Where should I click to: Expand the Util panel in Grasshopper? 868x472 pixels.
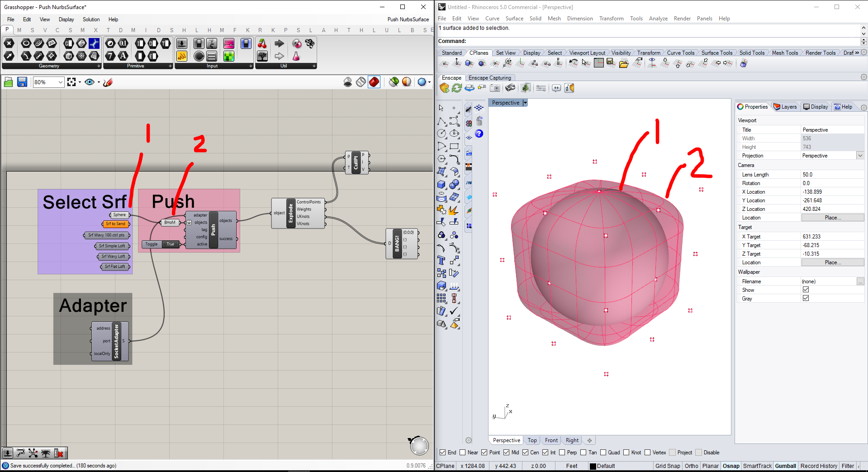tap(314, 66)
